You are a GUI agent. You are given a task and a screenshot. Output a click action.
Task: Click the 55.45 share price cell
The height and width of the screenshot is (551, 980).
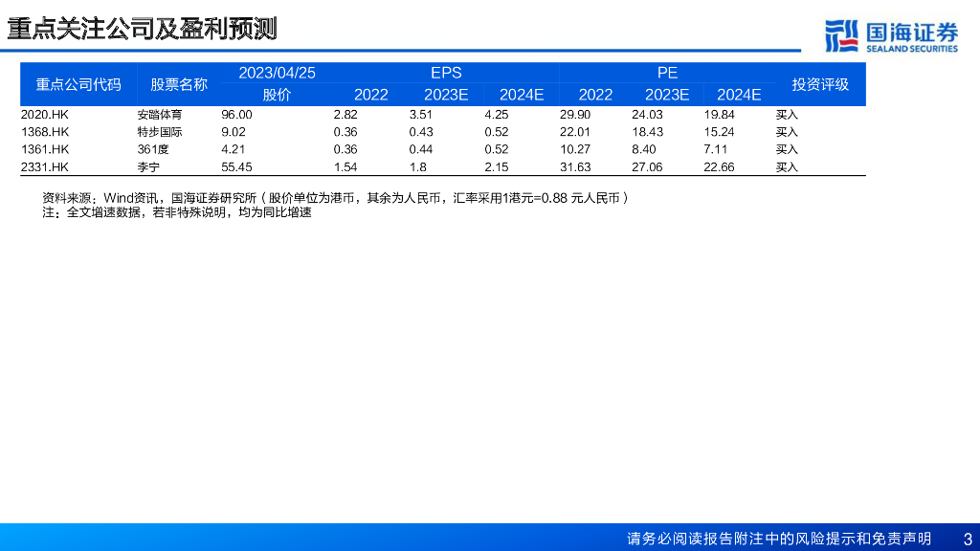[x=236, y=167]
